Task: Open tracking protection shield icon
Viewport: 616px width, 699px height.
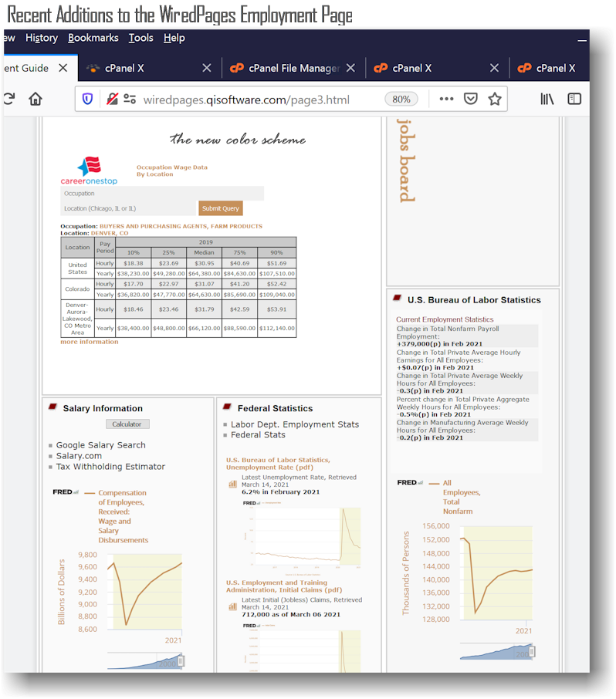Action: [x=87, y=99]
